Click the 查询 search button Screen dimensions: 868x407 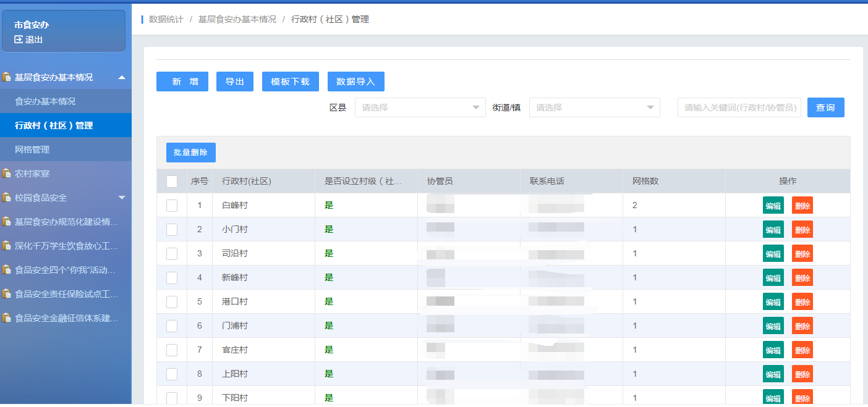tap(826, 107)
